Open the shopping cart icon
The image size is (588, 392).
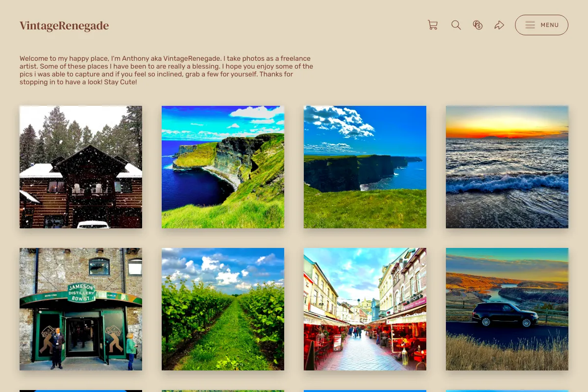pyautogui.click(x=433, y=25)
